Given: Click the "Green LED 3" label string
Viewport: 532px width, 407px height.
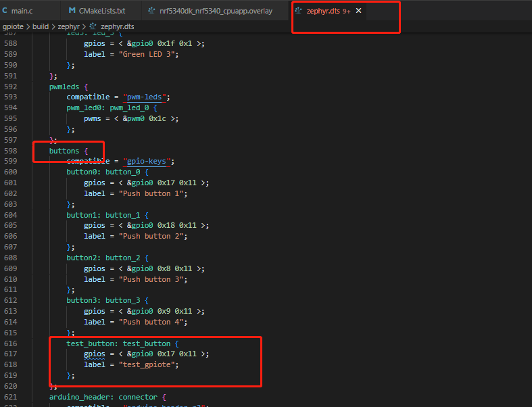Looking at the screenshot, I should pos(147,54).
